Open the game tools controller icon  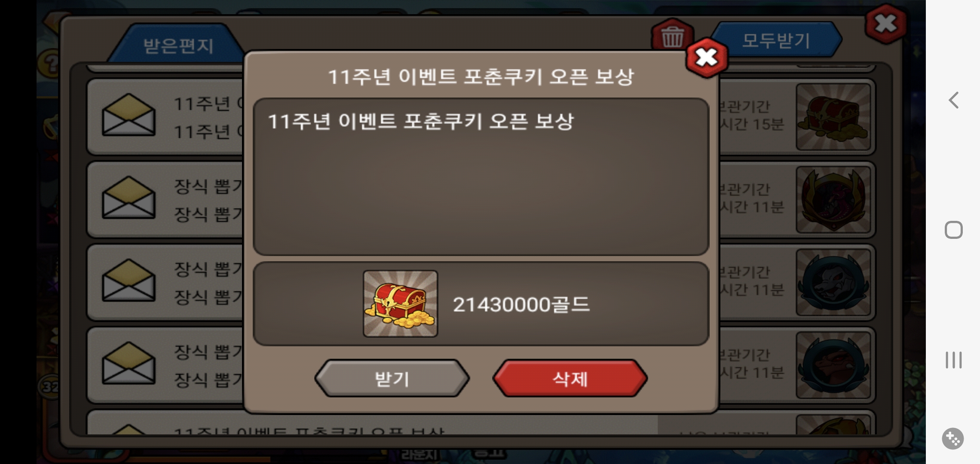coord(953,439)
